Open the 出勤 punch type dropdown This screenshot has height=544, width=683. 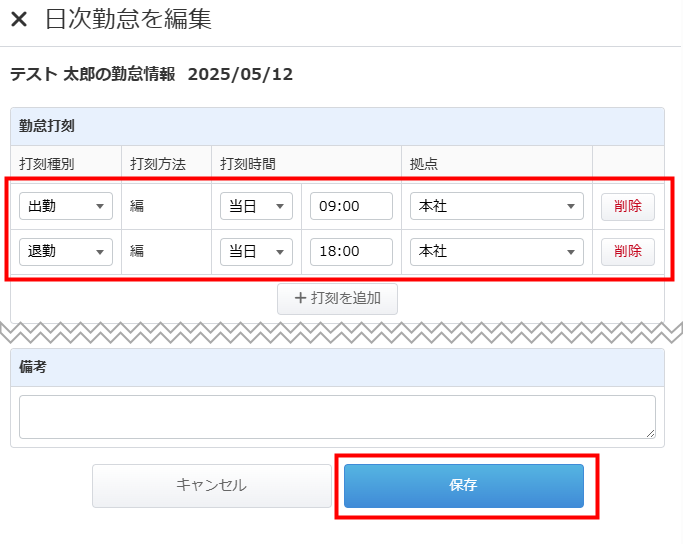point(66,206)
